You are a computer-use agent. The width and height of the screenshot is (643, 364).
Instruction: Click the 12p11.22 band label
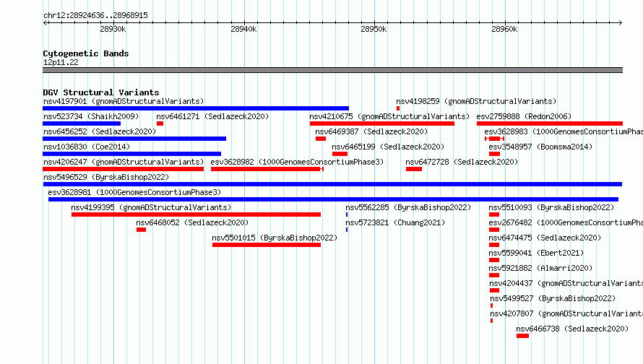[61, 62]
